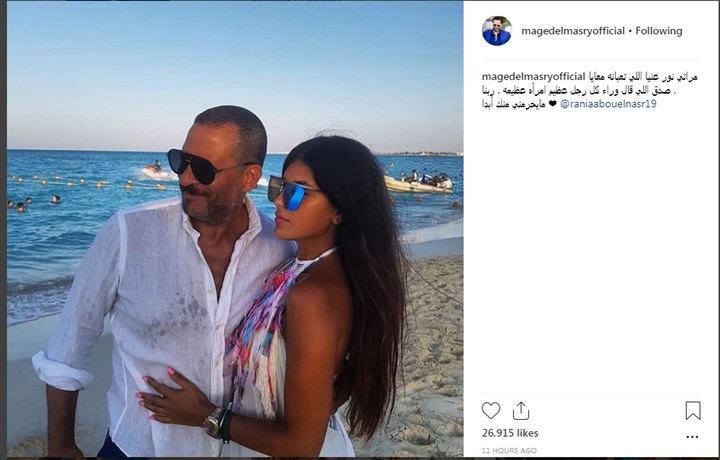Click the beach couple post photo

(x=235, y=229)
